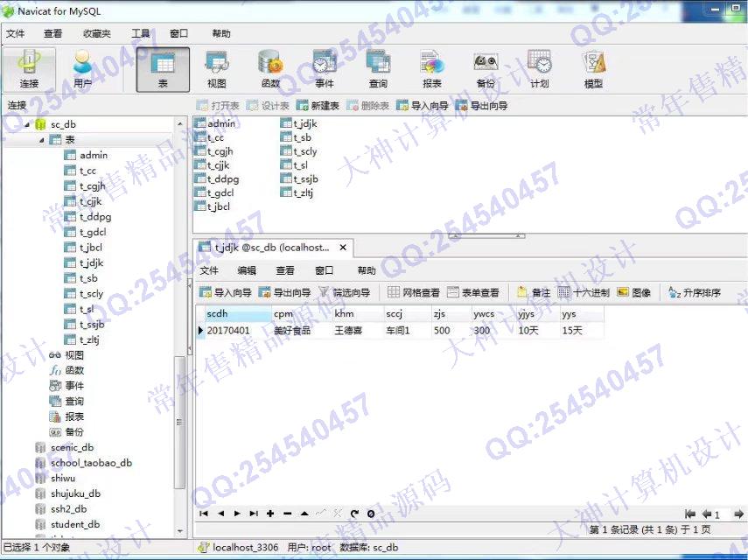
Task: Select 视图 node under sc_db
Action: tap(74, 355)
